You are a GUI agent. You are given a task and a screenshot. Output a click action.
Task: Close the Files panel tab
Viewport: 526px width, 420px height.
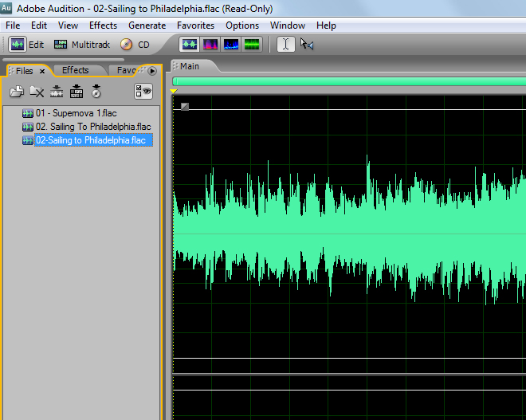42,71
